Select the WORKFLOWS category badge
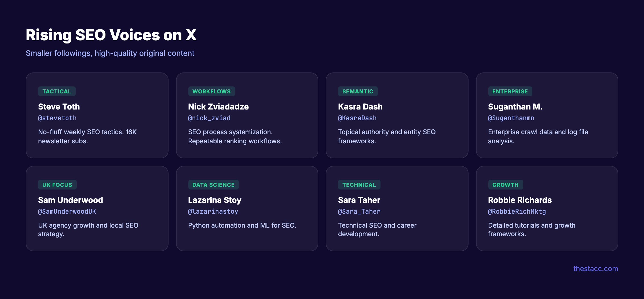The image size is (644, 299). coord(211,91)
